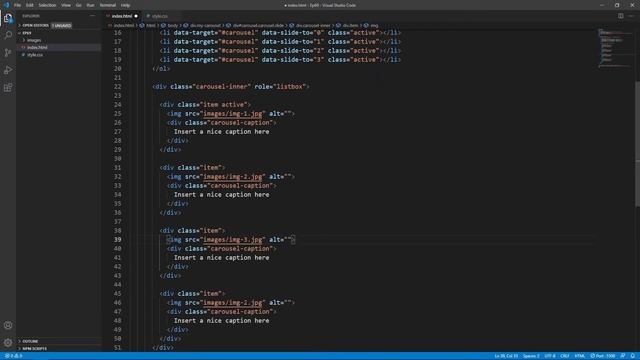
Task: Open the Extensions view icon
Action: click(x=8, y=87)
